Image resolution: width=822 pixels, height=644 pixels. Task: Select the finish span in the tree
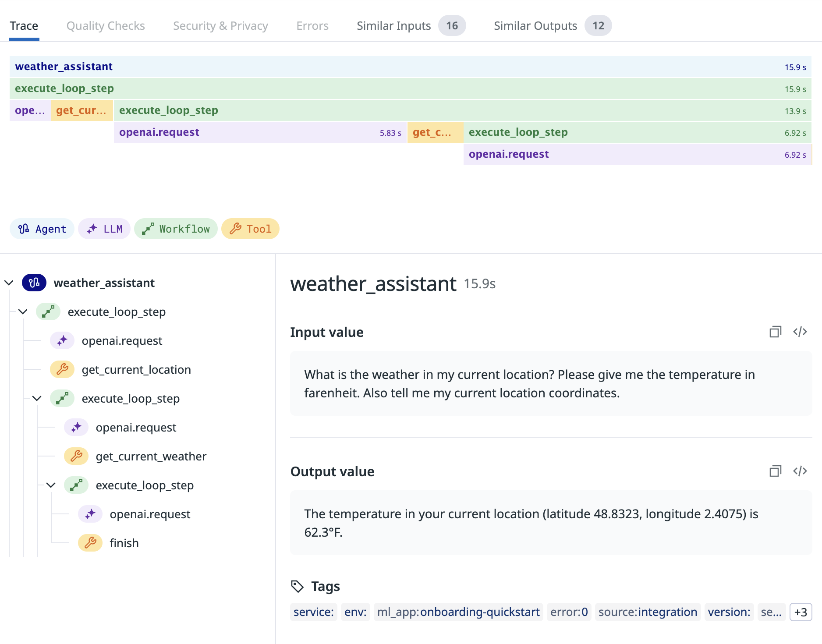tap(124, 543)
